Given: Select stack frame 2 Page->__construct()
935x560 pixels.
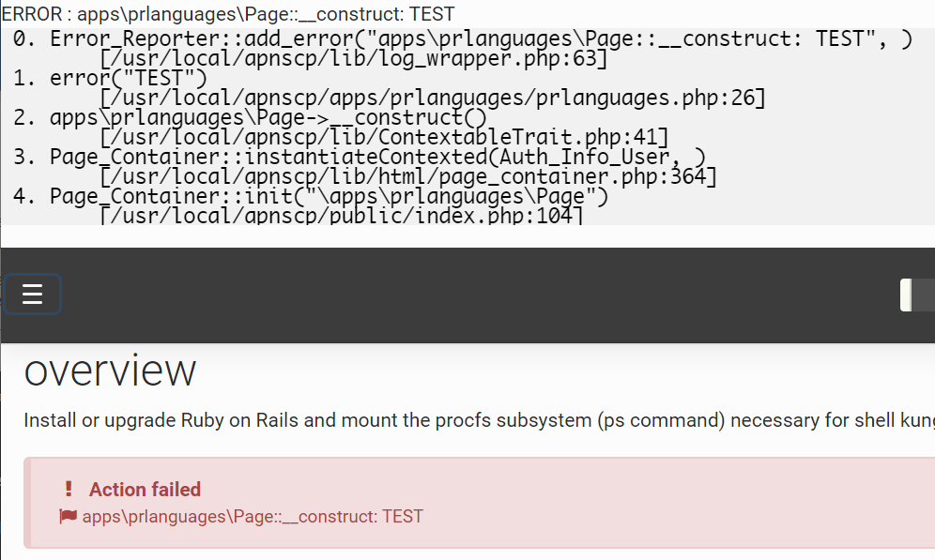Looking at the screenshot, I should tap(268, 118).
